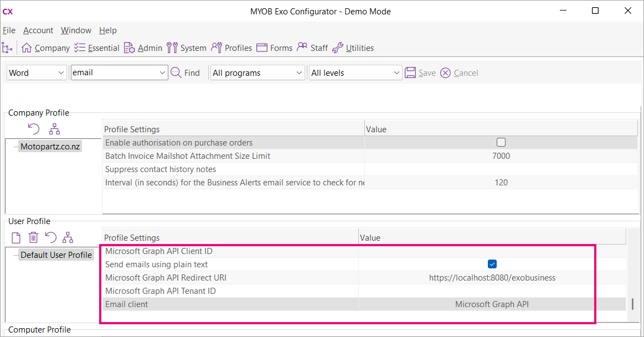Delete the selected user profile
This screenshot has width=644, height=337.
click(33, 237)
